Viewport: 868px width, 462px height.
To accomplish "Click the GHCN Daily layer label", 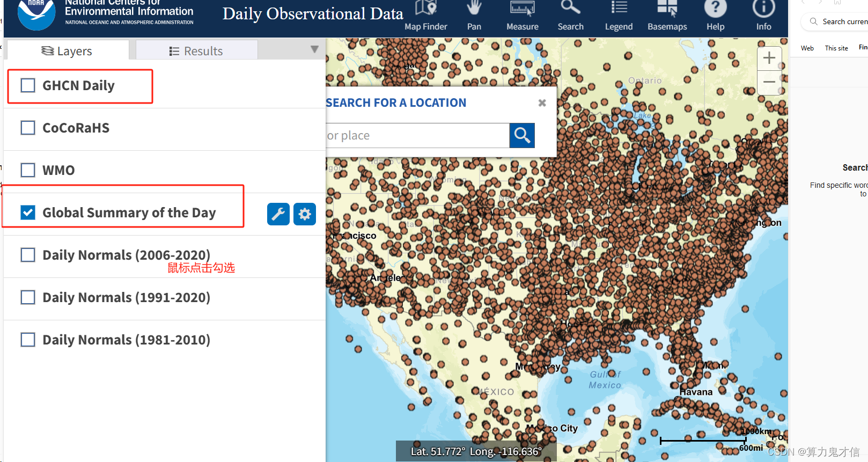I will tap(78, 85).
